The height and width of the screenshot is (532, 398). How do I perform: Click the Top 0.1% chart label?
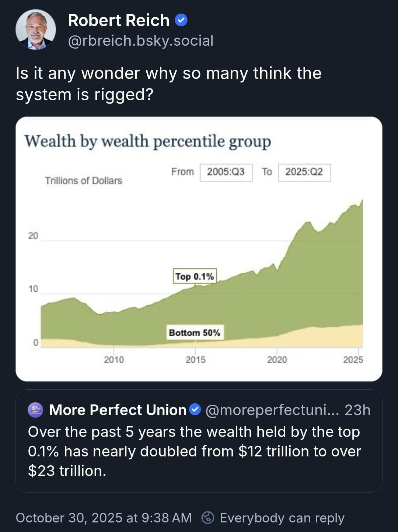[x=195, y=276]
